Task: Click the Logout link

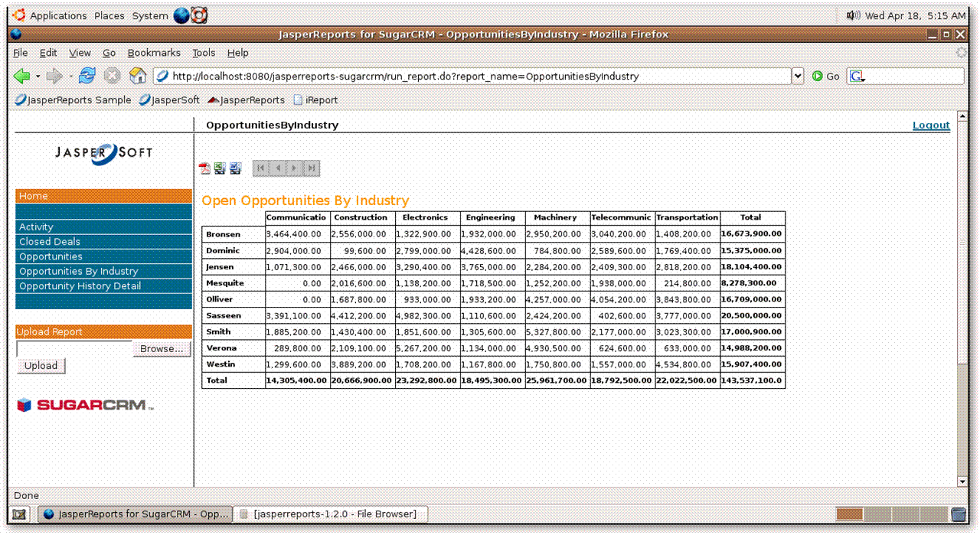Action: pyautogui.click(x=931, y=125)
